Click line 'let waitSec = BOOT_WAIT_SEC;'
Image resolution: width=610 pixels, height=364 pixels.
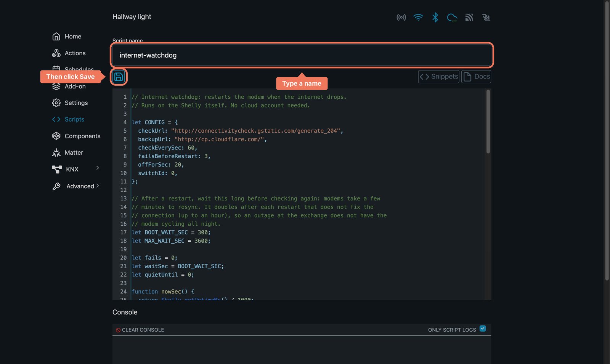click(178, 266)
